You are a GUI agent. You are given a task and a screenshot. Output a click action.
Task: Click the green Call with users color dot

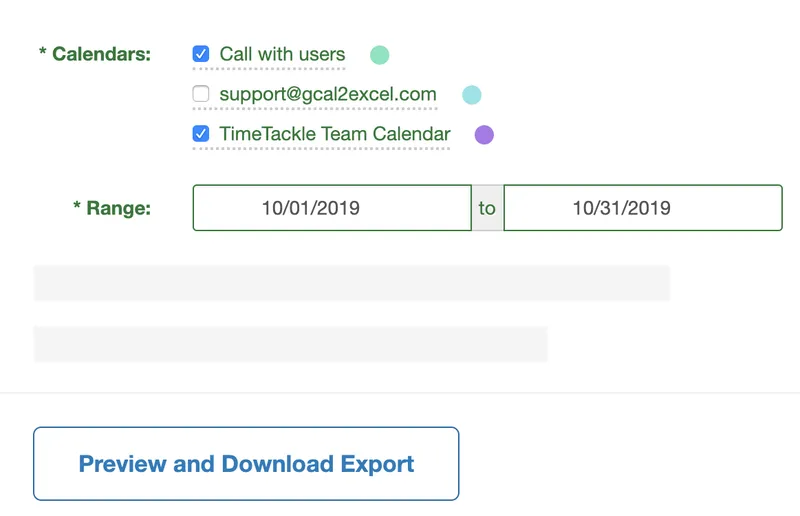coord(379,55)
